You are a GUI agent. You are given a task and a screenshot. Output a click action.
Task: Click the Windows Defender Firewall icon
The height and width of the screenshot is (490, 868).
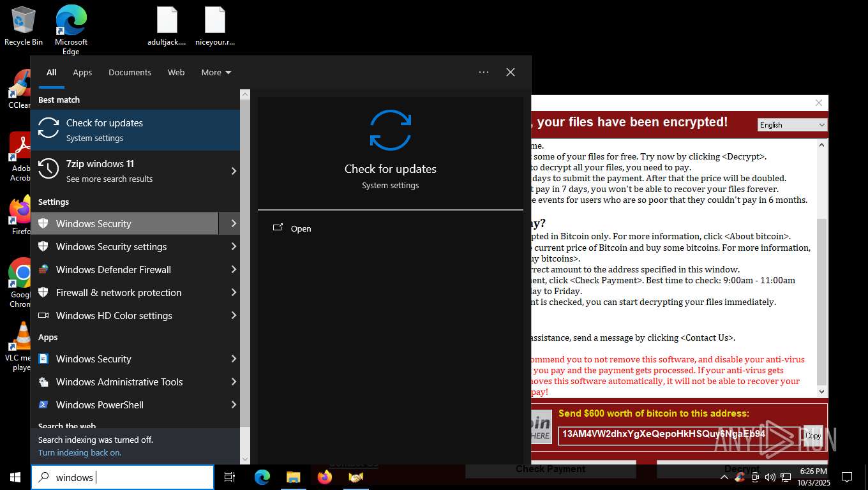pos(43,269)
